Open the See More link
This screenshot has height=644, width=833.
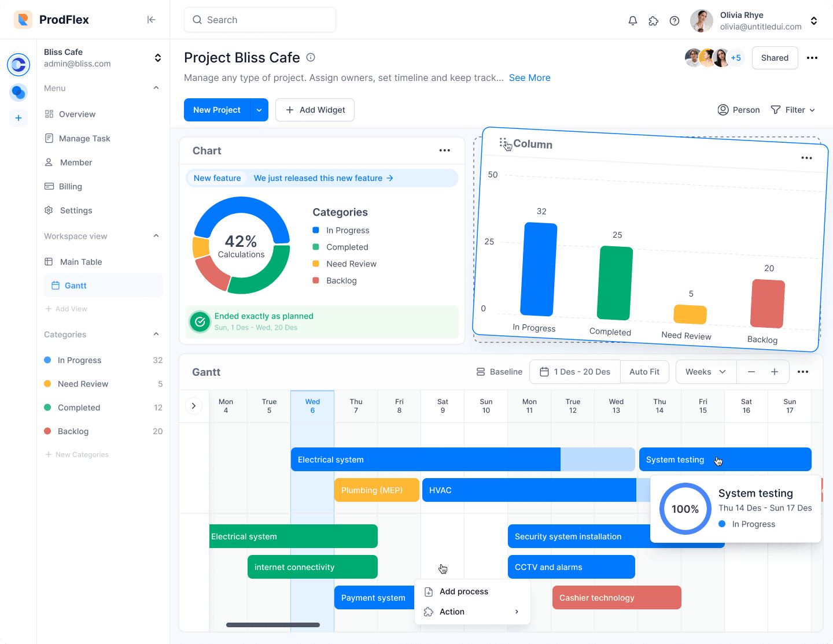pos(530,77)
